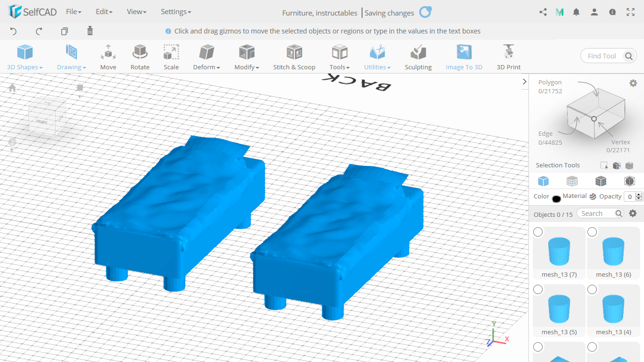Viewport: 644px width, 362px height.
Task: Click the Opacity value field
Action: (x=630, y=197)
